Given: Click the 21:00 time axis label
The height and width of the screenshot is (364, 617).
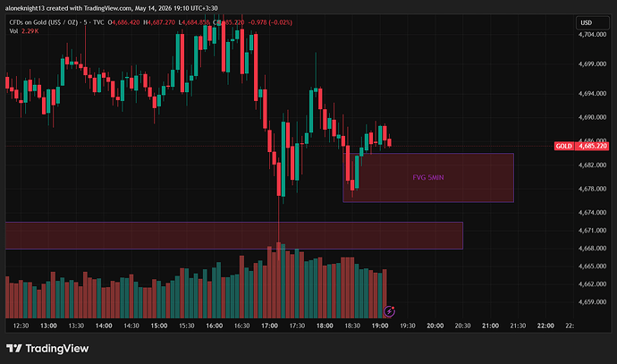Looking at the screenshot, I should pos(490,326).
